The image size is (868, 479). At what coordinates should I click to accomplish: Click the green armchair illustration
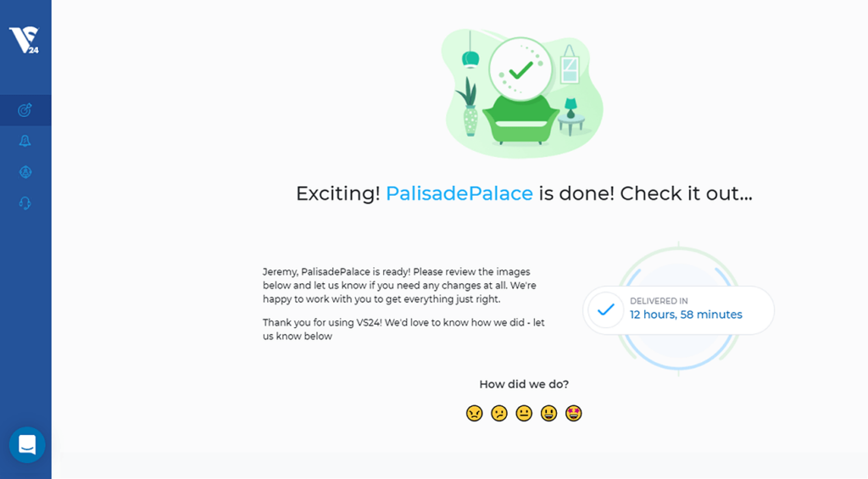[520, 119]
